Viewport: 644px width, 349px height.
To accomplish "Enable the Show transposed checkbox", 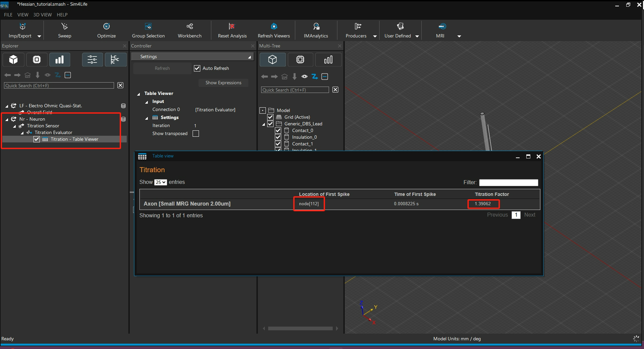I will pos(196,134).
